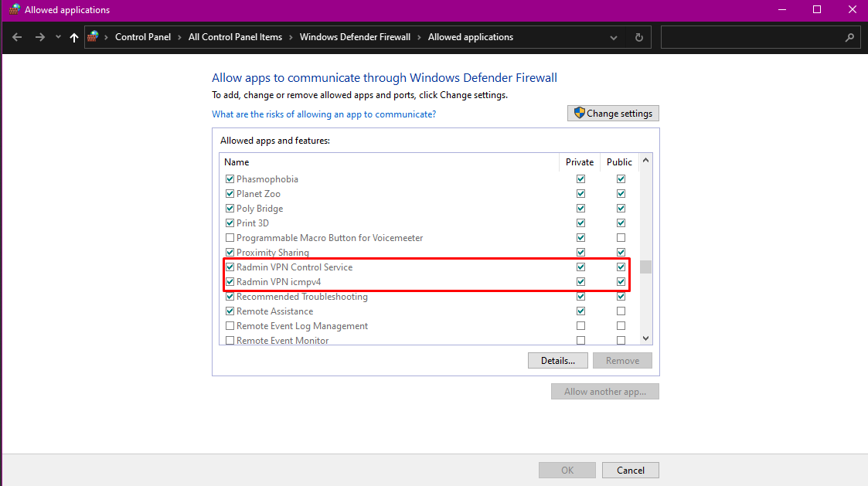Click the OK button

(567, 470)
